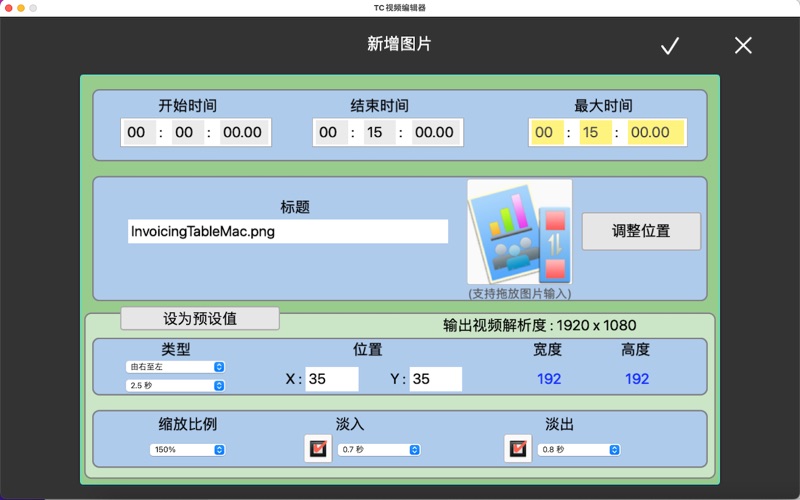Confirm with the checkmark icon

point(669,45)
